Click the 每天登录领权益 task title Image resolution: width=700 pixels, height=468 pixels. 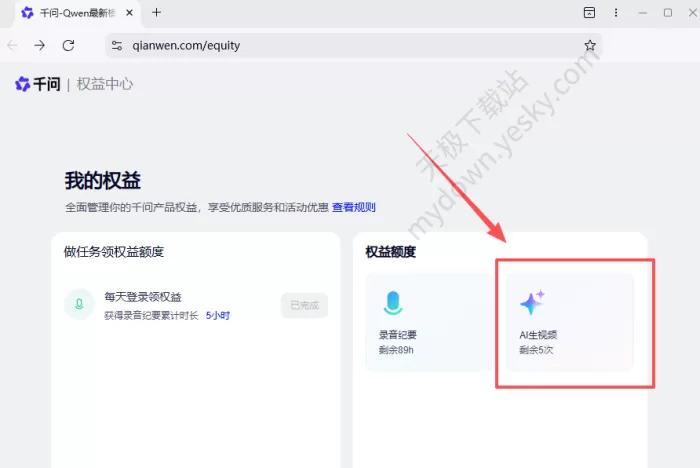click(143, 297)
